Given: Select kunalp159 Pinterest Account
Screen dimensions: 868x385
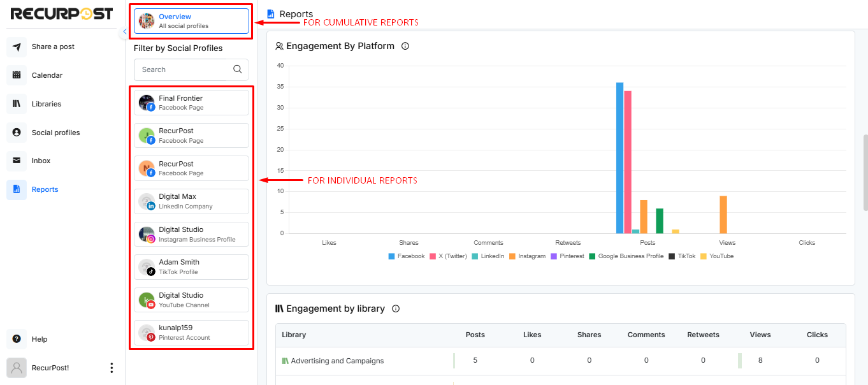Looking at the screenshot, I should (191, 333).
